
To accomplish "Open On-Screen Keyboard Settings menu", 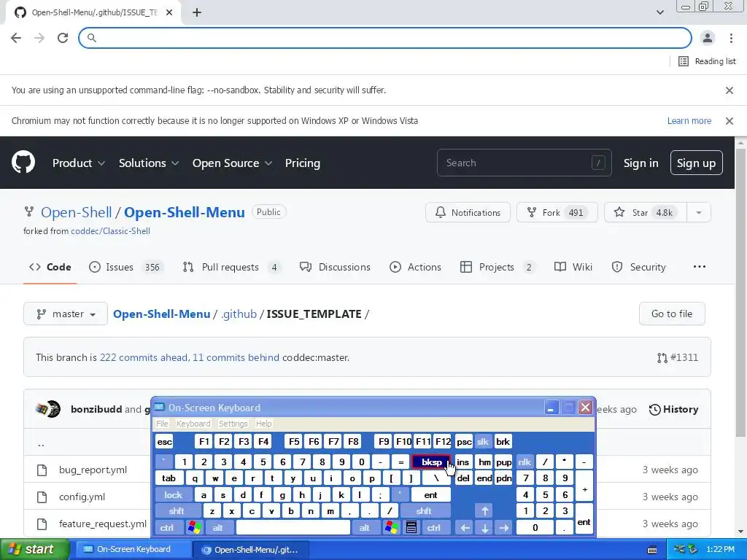I will pos(233,424).
